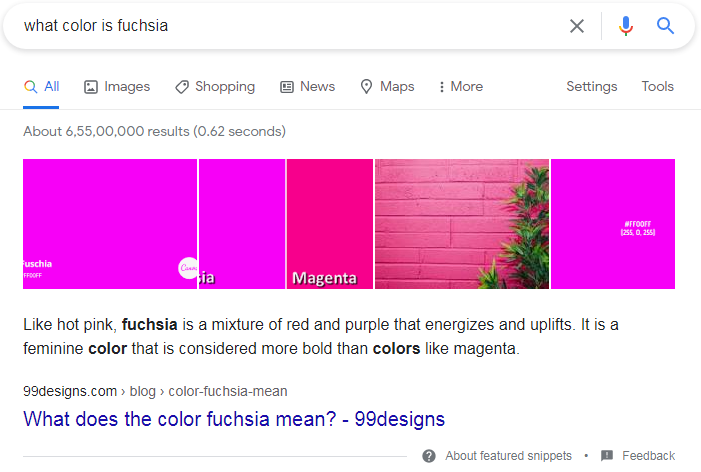This screenshot has width=701, height=472.
Task: Switch to the Shopping tab
Action: (x=214, y=87)
